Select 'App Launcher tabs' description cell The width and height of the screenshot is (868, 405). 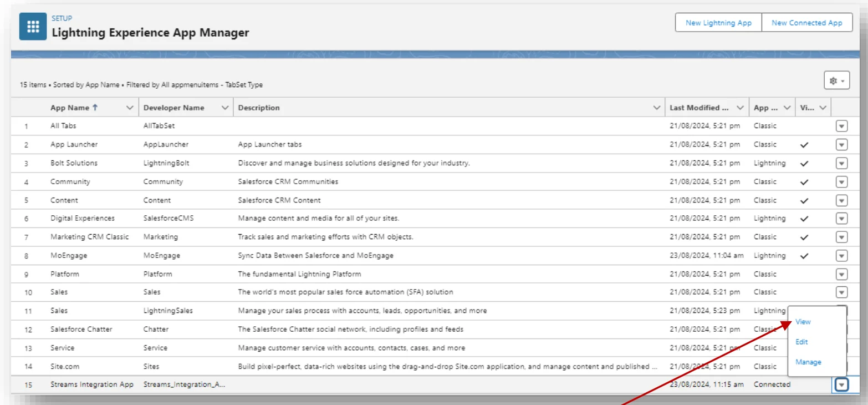[x=270, y=144]
